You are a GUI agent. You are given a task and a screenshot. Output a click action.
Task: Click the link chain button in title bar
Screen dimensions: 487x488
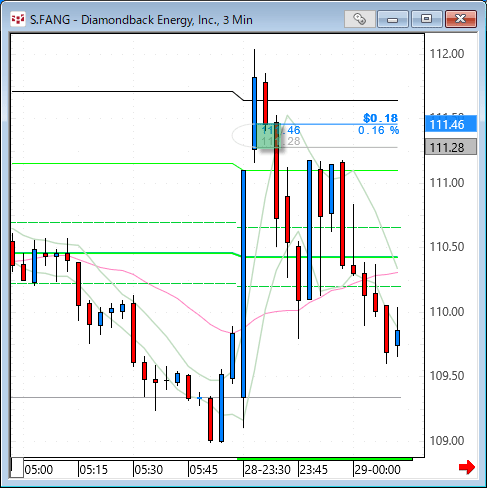[x=360, y=19]
